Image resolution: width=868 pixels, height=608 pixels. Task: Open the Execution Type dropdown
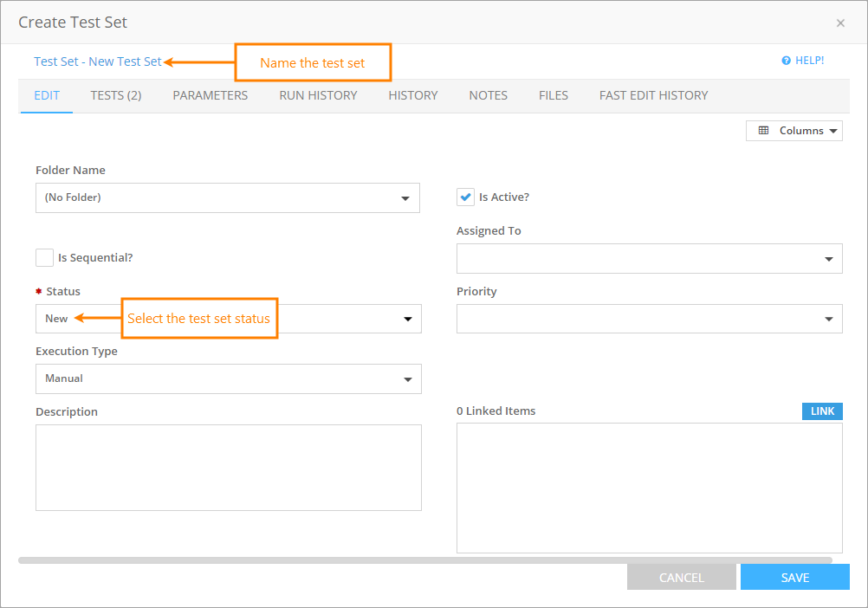point(407,378)
